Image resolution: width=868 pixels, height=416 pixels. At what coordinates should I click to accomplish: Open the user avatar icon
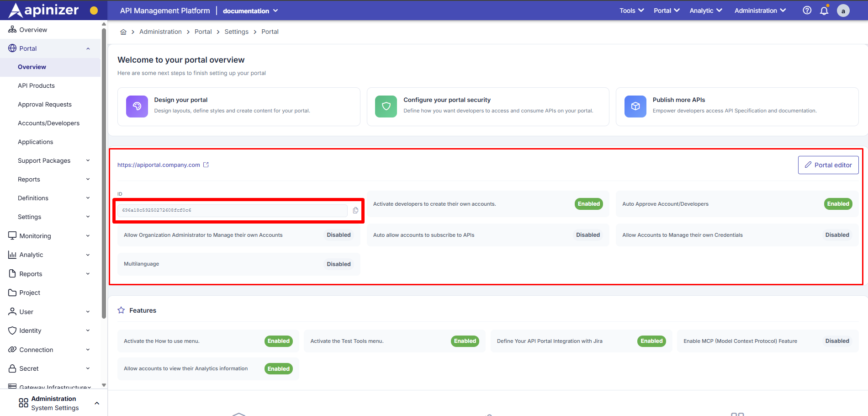pos(843,11)
